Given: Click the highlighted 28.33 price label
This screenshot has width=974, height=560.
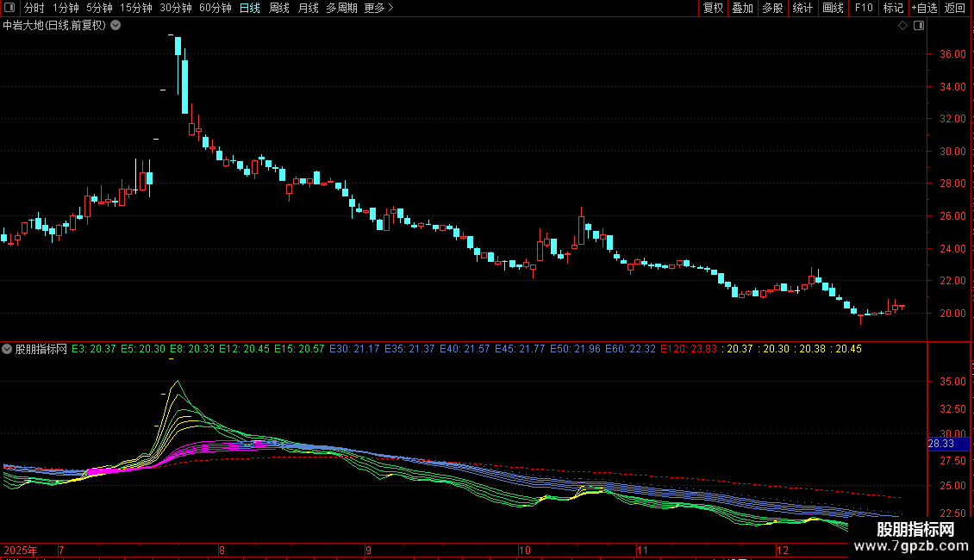Looking at the screenshot, I should point(948,444).
